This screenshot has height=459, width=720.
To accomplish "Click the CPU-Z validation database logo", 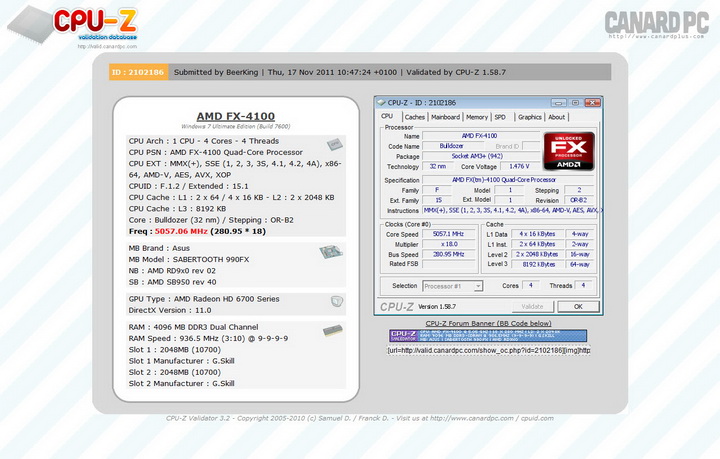I will (x=73, y=24).
